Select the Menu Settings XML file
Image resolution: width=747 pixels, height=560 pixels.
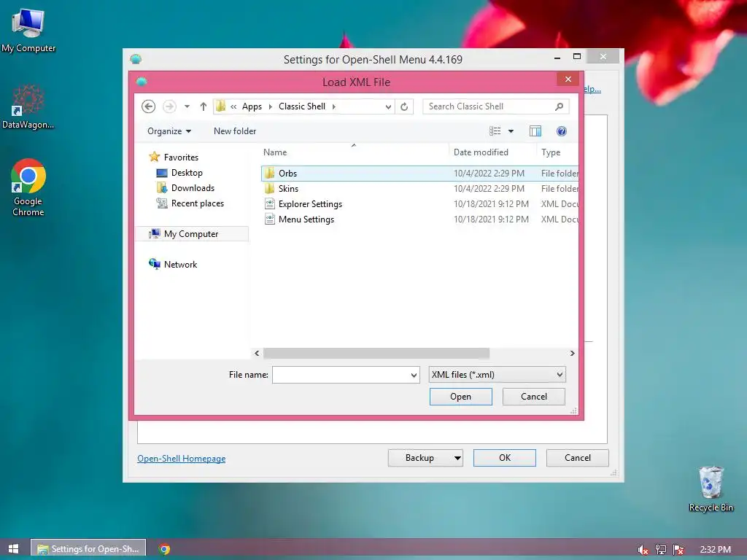[x=419, y=219]
